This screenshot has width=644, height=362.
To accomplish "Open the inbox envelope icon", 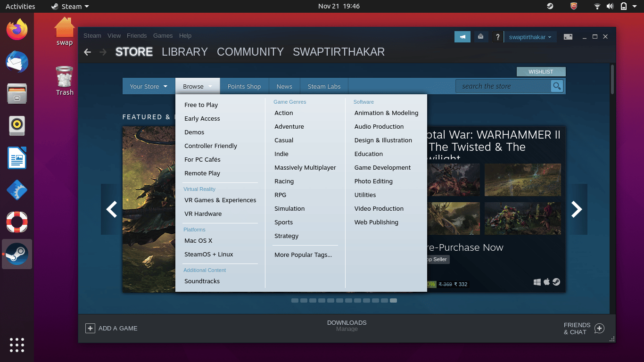I will 480,37.
